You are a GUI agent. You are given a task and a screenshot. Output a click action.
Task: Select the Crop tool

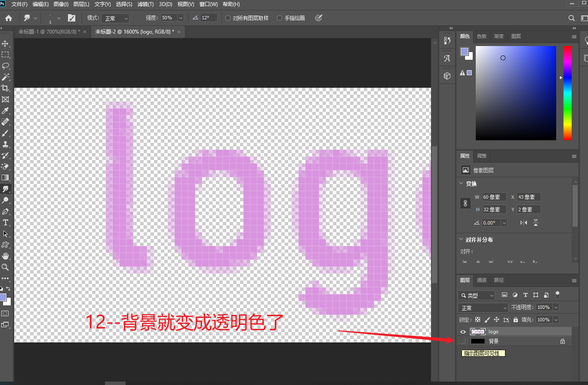pyautogui.click(x=6, y=88)
